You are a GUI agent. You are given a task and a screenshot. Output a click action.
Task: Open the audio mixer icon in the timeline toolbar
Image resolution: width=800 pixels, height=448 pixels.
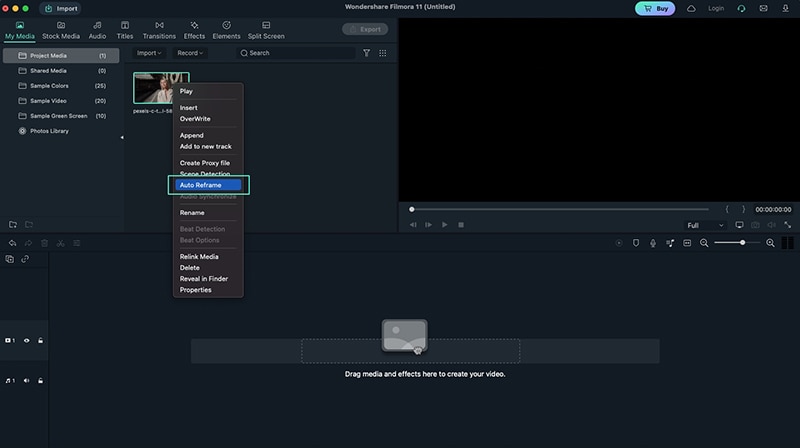(670, 243)
